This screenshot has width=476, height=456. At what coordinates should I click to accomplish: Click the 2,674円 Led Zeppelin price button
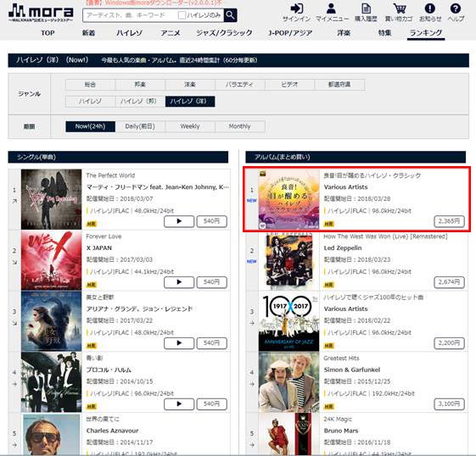450,282
